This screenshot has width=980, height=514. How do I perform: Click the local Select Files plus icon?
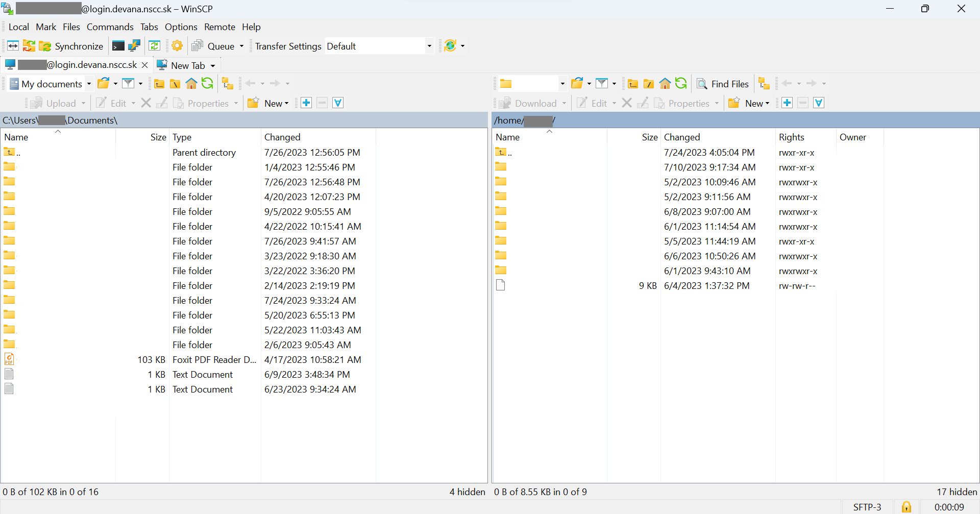tap(306, 103)
